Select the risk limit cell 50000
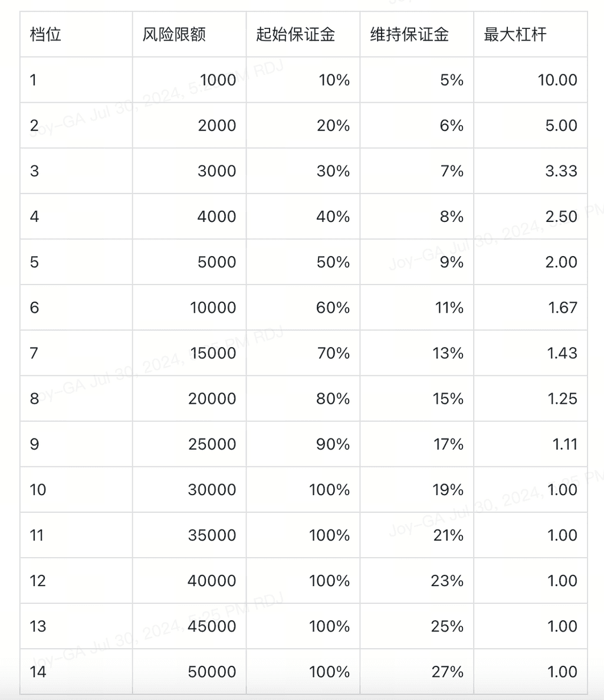The image size is (604, 700). point(212,672)
